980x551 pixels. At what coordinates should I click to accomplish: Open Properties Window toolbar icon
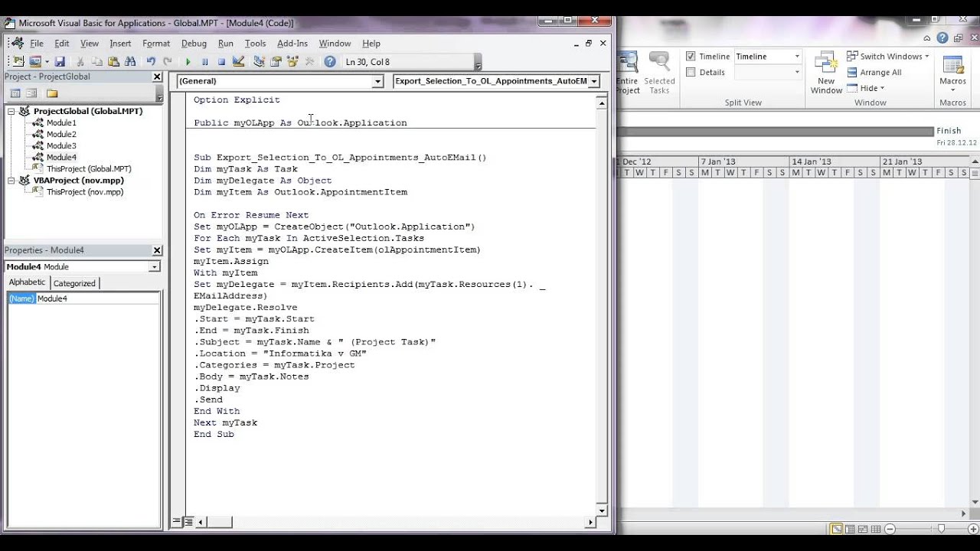click(x=276, y=61)
